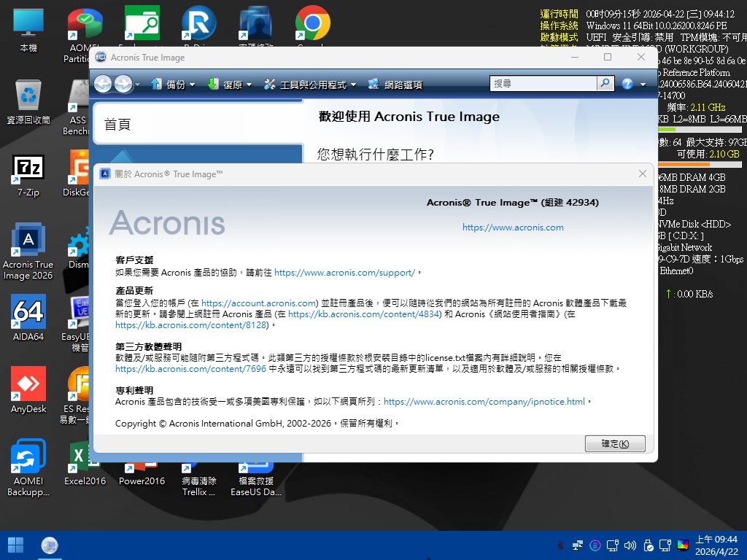Open the Acronis support page link
Screen dimensions: 747x560
pyautogui.click(x=344, y=273)
